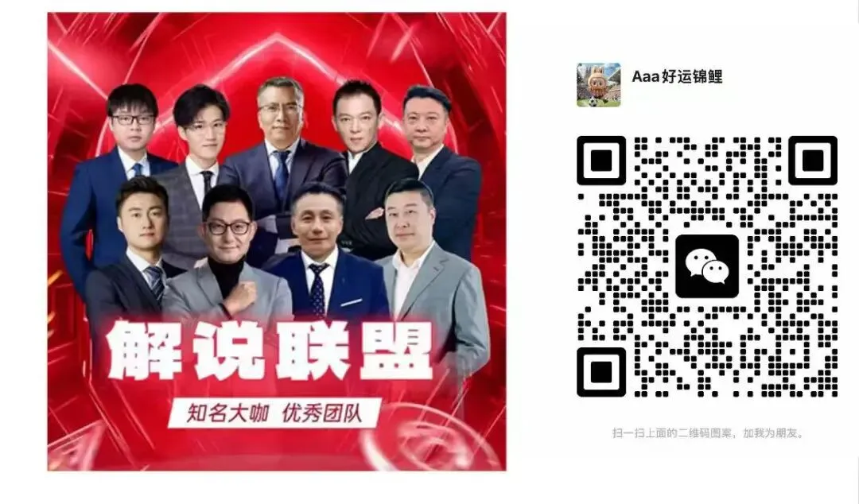This screenshot has height=504, width=859.
Task: Select the Aaa好运锦鲤 account name
Action: pyautogui.click(x=677, y=76)
